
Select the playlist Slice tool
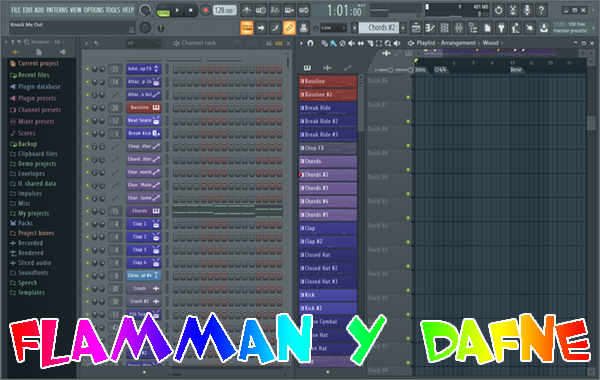[x=370, y=43]
